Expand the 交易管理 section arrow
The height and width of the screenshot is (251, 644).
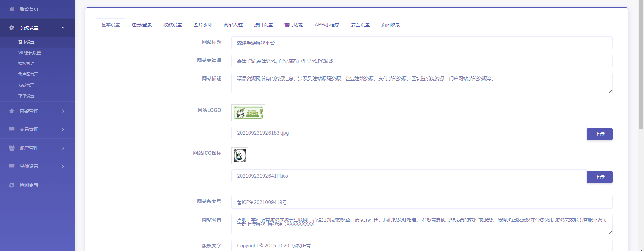coord(63,129)
